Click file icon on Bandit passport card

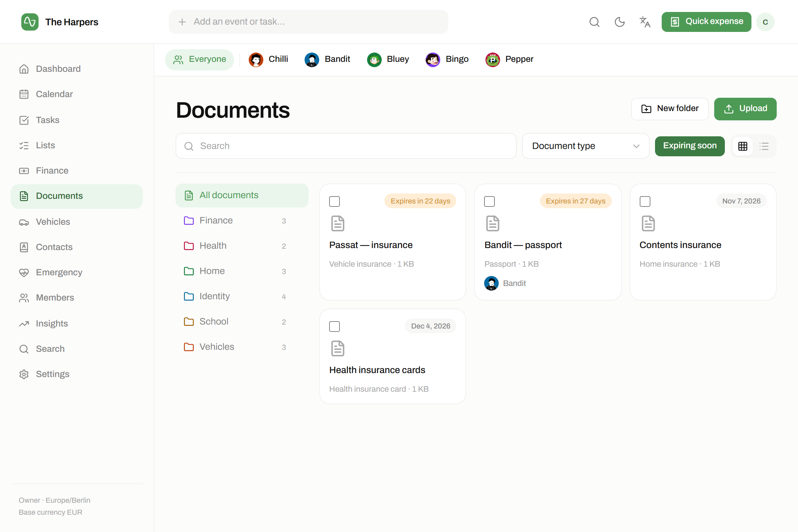point(493,223)
